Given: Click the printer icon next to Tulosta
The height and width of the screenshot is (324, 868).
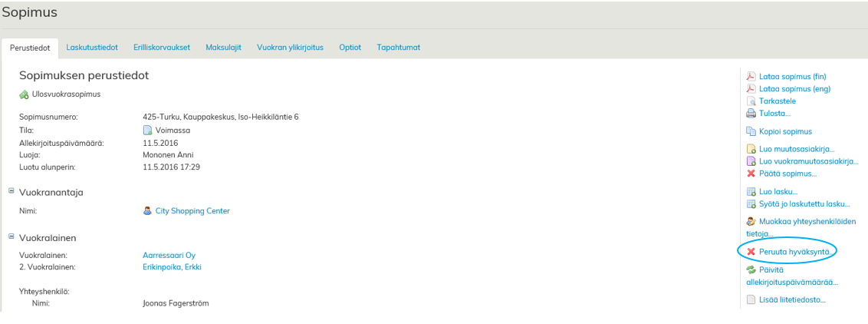Looking at the screenshot, I should (x=751, y=114).
